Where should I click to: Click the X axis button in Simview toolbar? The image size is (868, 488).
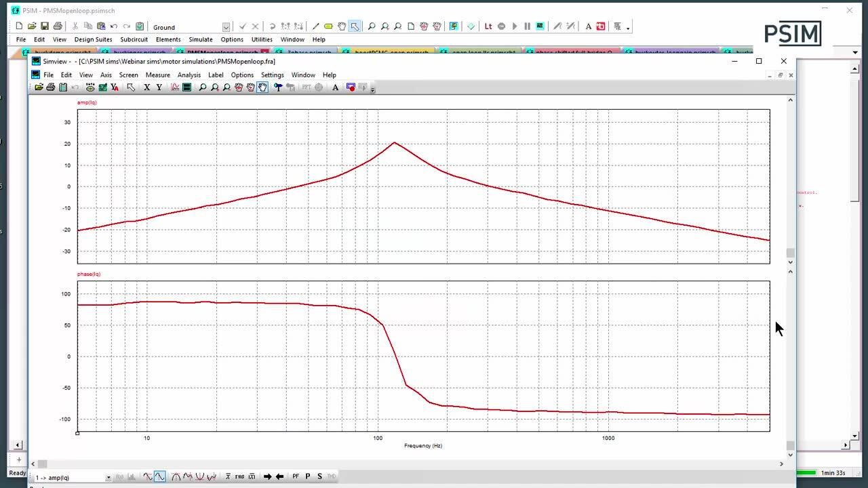(x=146, y=87)
